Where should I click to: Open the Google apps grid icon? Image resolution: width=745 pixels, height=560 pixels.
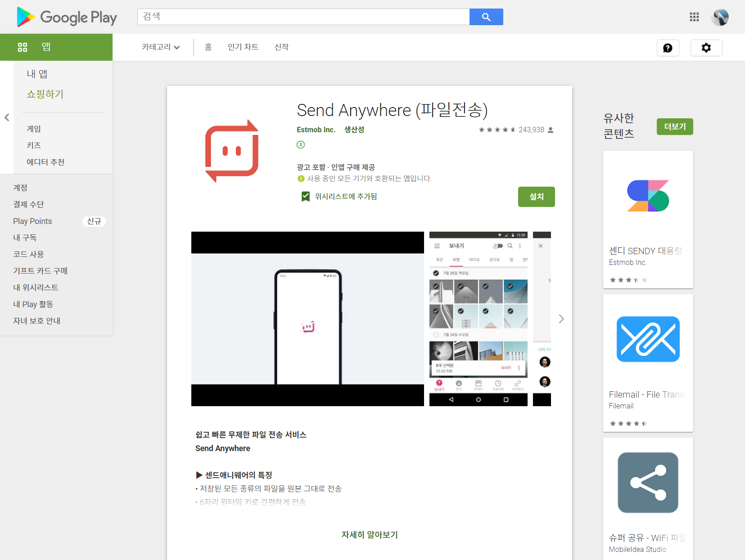(x=694, y=17)
